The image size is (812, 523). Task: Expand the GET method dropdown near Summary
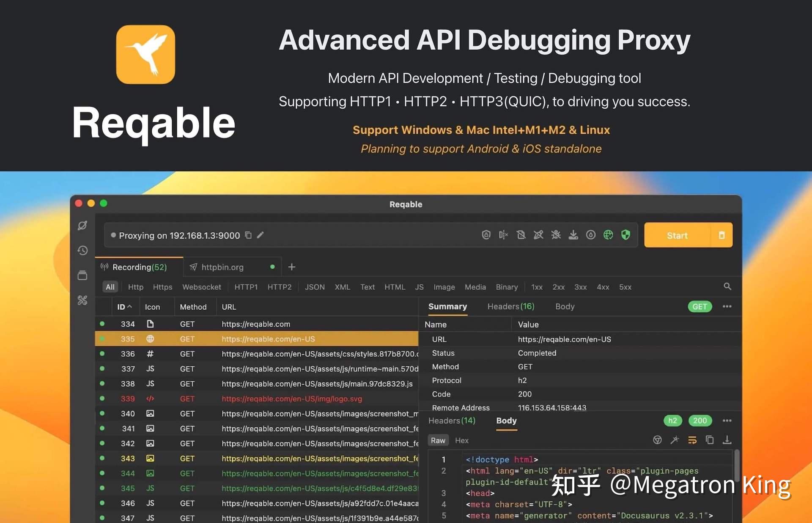700,306
